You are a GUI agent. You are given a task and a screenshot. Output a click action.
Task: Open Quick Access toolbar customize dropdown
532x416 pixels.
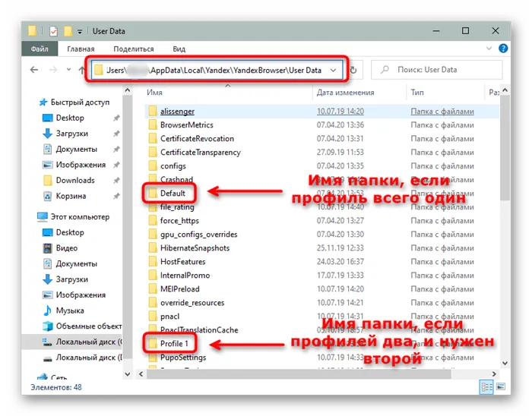coord(80,32)
